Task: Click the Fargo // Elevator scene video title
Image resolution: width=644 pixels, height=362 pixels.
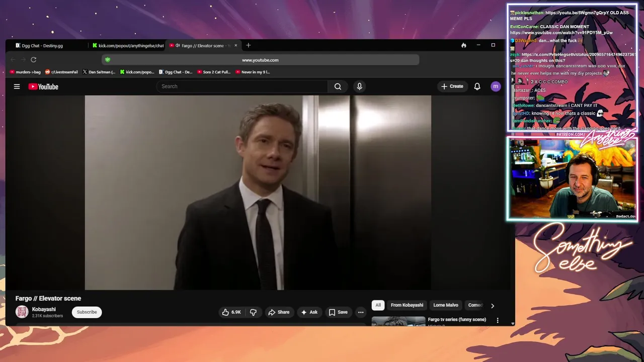Action: tap(48, 298)
